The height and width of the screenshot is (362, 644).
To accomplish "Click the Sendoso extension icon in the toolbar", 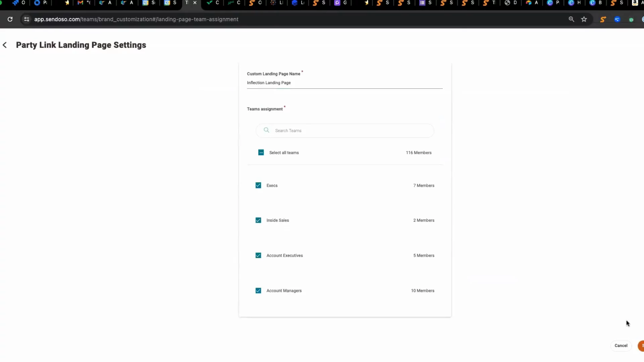I will 603,19.
